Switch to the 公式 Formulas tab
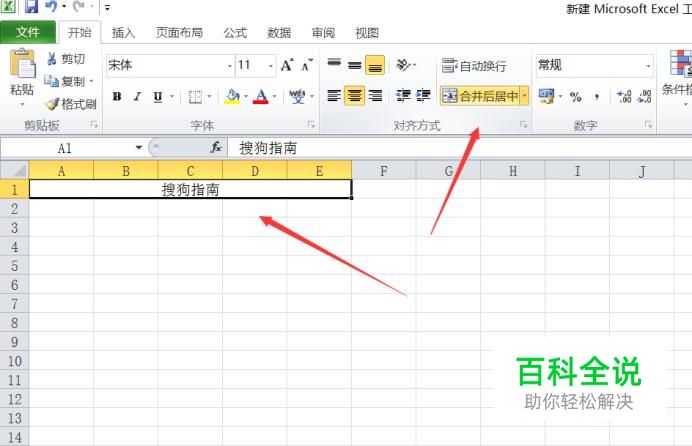The height and width of the screenshot is (446, 692). 235,33
